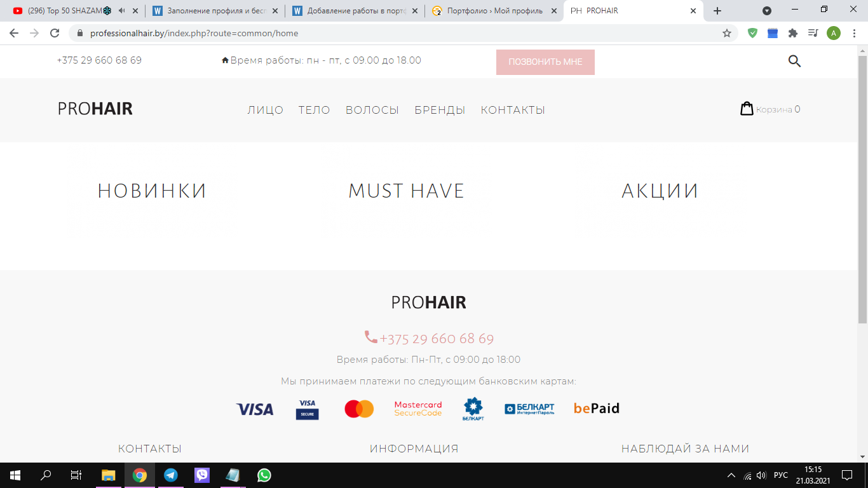Click header phone number +375 29 660 68 69
The image size is (868, 488).
pos(99,60)
